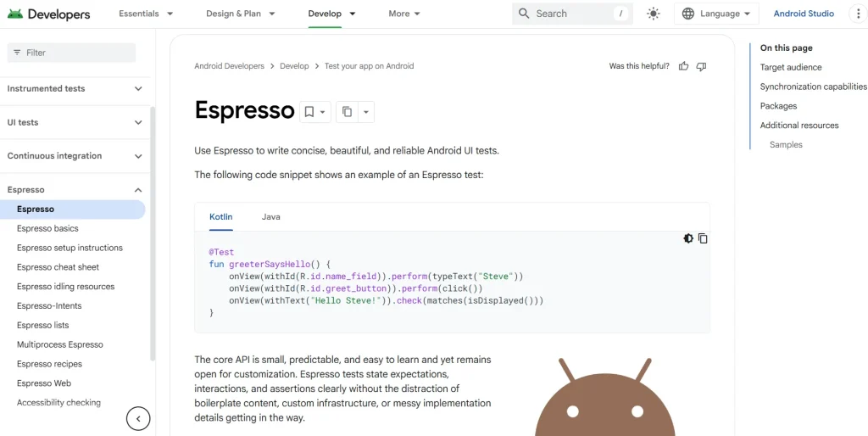Click the 'On this page' heading
The image size is (868, 436).
point(786,48)
